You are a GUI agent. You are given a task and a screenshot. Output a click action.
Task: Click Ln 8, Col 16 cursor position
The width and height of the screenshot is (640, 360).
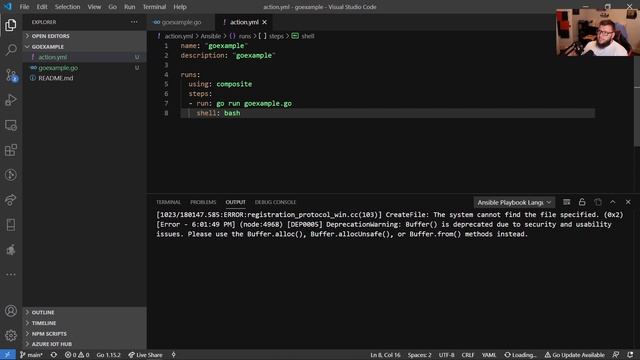pyautogui.click(x=385, y=355)
